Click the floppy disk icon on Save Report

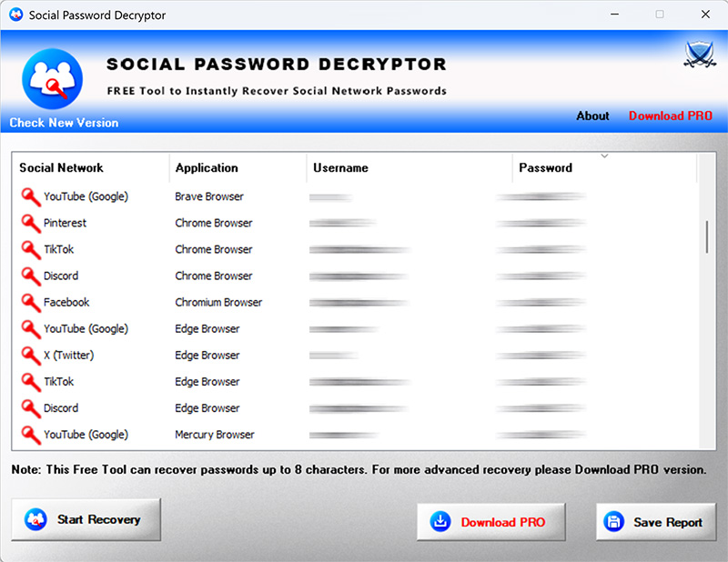click(614, 522)
